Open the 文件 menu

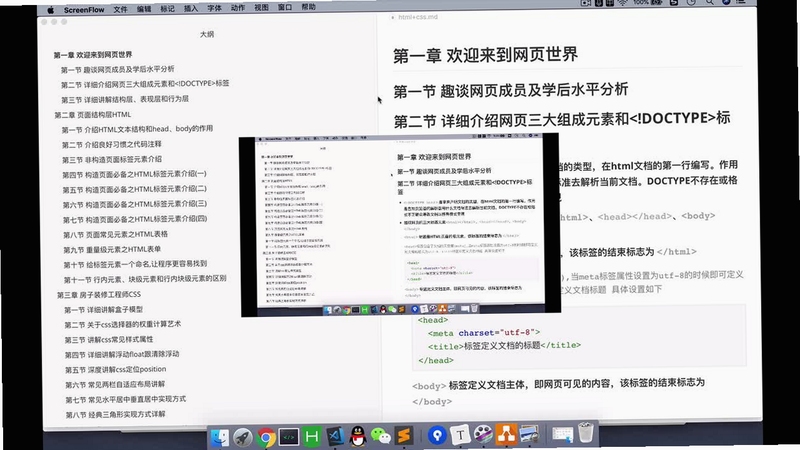(120, 9)
